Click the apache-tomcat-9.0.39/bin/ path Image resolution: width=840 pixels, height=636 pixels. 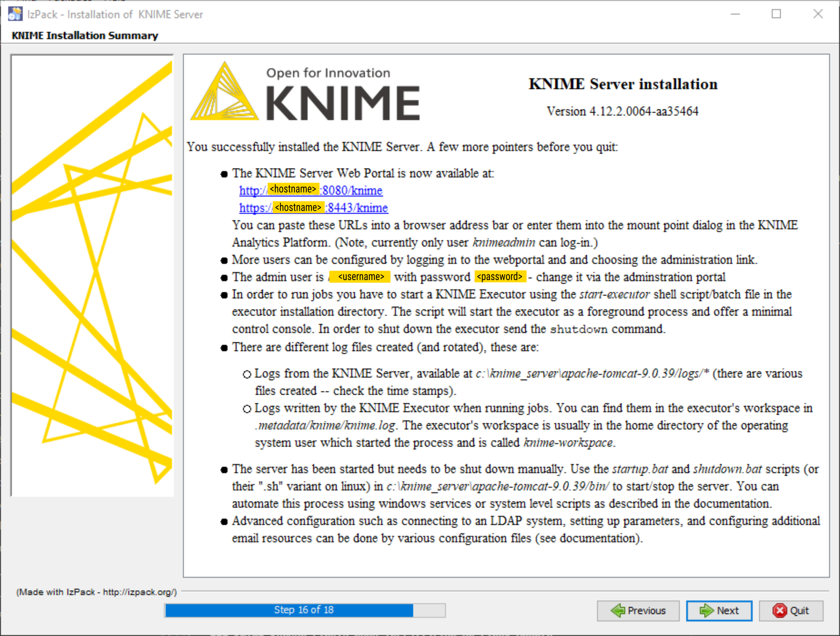[497, 486]
